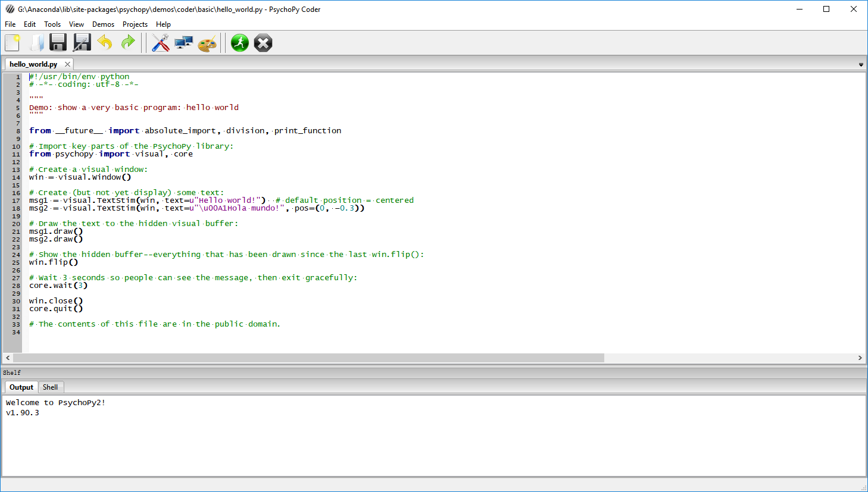This screenshot has height=492, width=868.
Task: Open the Demos menu
Action: coord(103,24)
